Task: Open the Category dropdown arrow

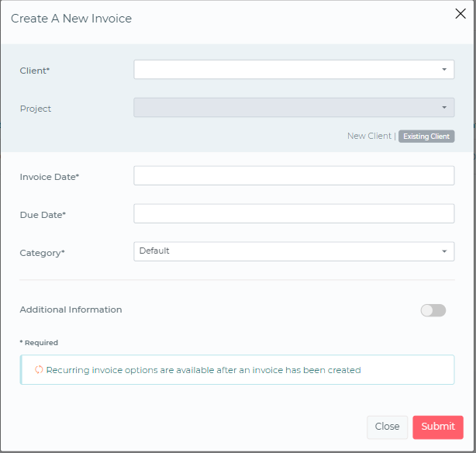Action: (444, 251)
